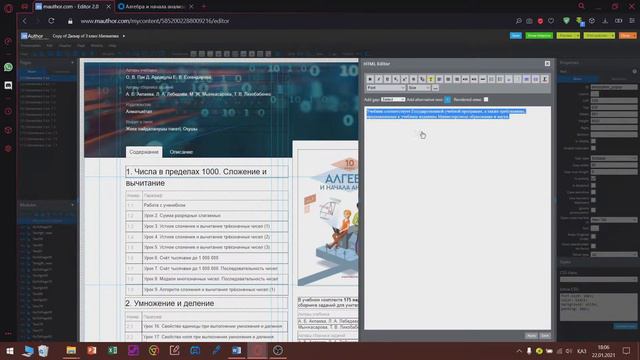Open OBS Studio from the taskbar
The width and height of the screenshot is (640, 360).
click(278, 350)
